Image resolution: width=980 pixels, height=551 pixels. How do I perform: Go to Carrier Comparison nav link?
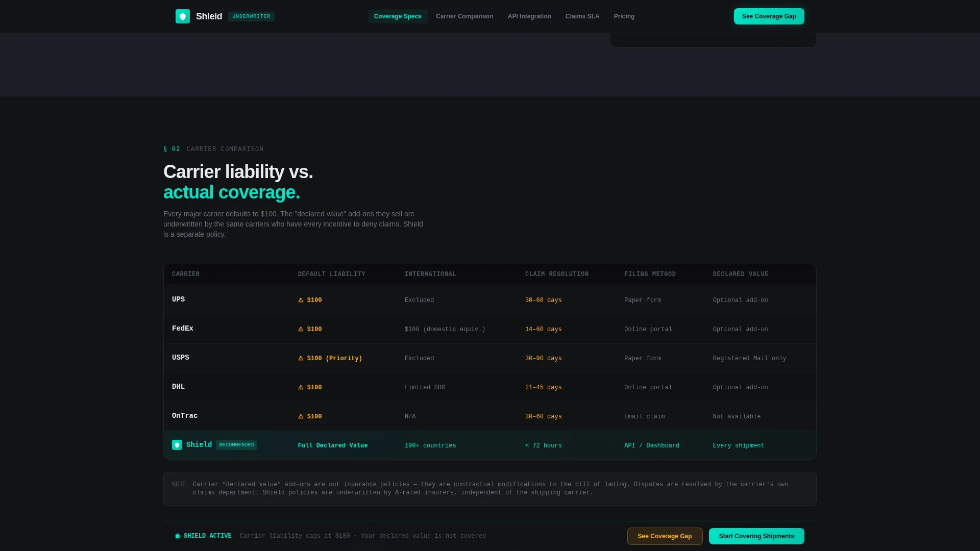coord(464,16)
